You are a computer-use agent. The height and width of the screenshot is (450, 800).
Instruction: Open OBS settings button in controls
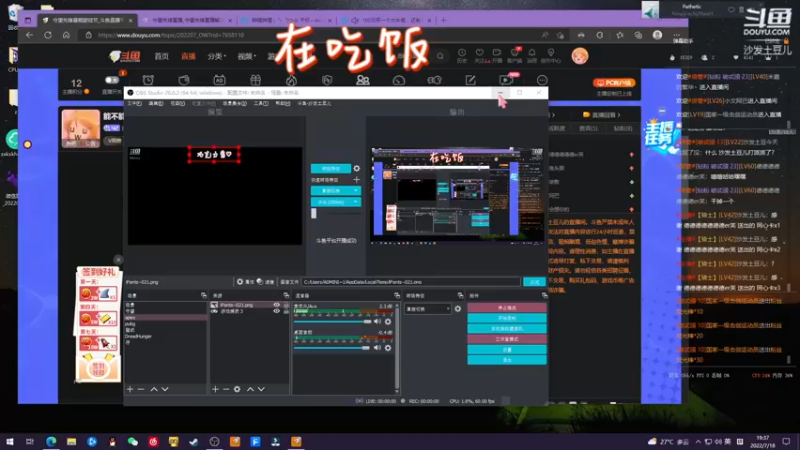coord(507,349)
